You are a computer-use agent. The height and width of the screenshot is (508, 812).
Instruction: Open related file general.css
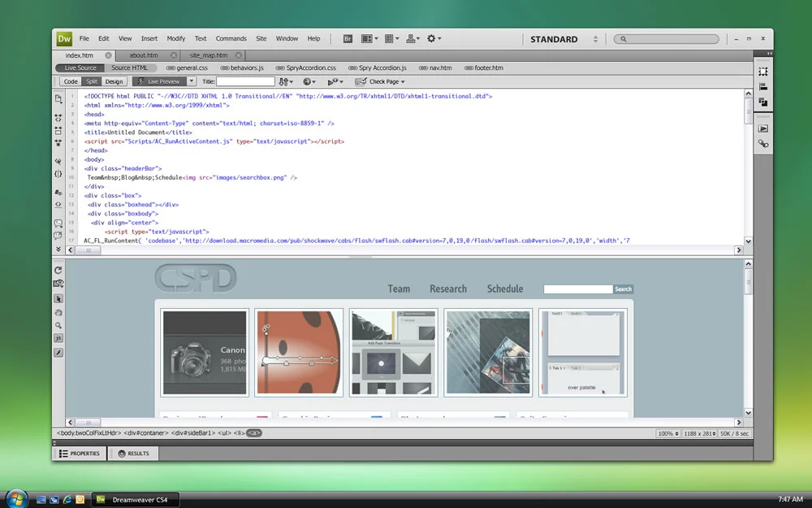point(187,68)
